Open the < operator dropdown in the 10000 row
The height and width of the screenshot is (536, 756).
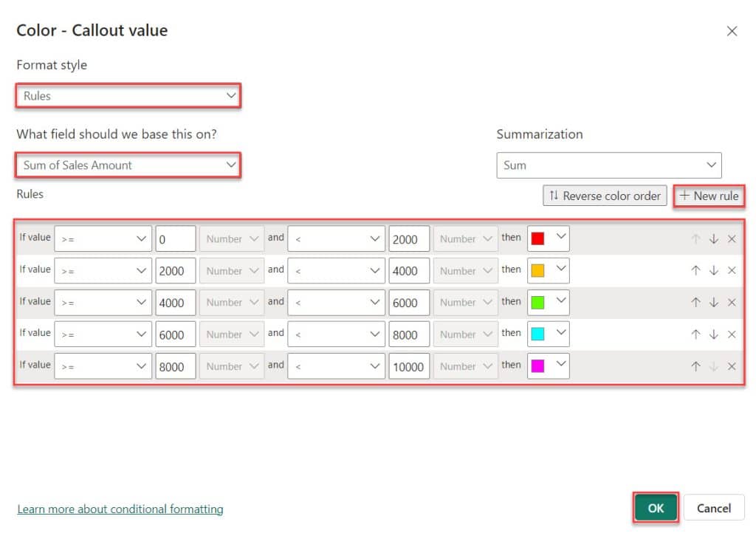tap(336, 366)
